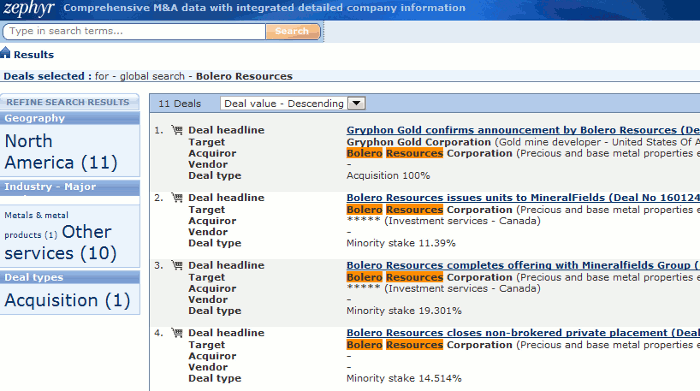
Task: Click the Results breadcrumb label
Action: [33, 54]
